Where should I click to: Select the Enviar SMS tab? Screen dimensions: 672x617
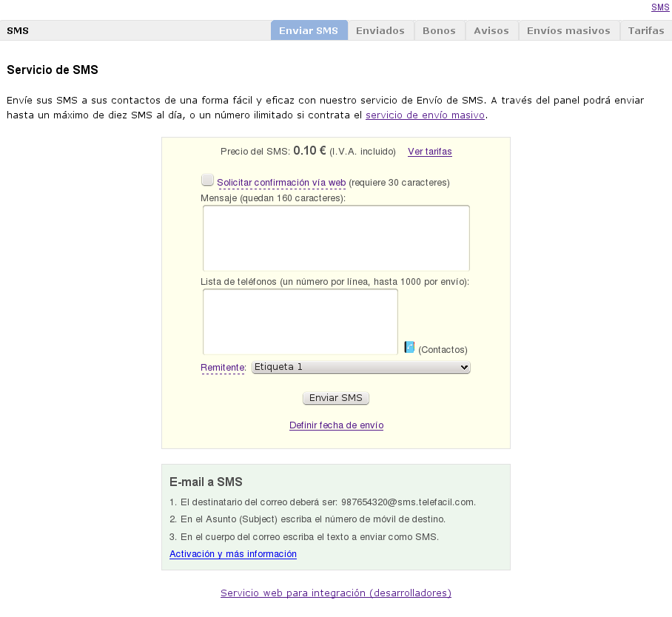tap(309, 31)
